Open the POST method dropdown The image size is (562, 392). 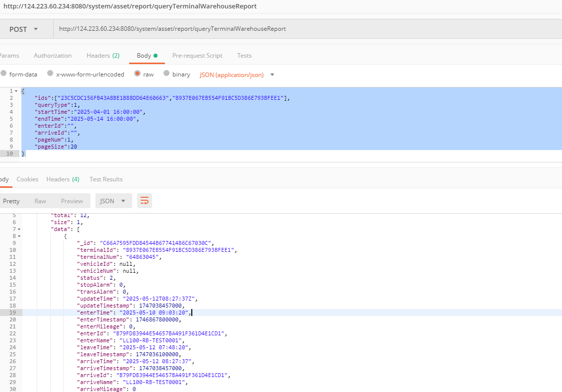pyautogui.click(x=23, y=29)
